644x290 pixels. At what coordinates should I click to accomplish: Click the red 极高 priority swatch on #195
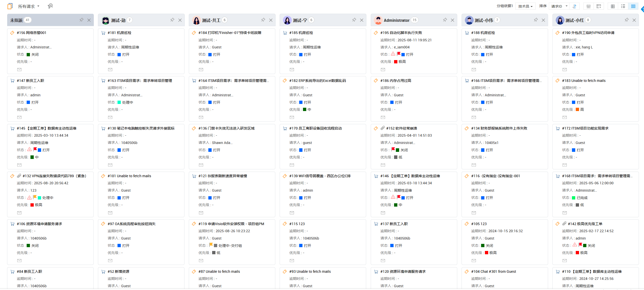(396, 62)
